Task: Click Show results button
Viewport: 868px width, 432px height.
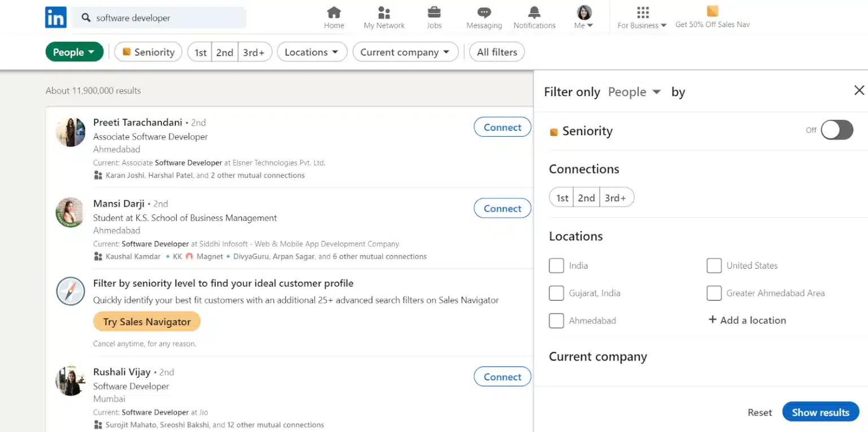Action: [821, 412]
